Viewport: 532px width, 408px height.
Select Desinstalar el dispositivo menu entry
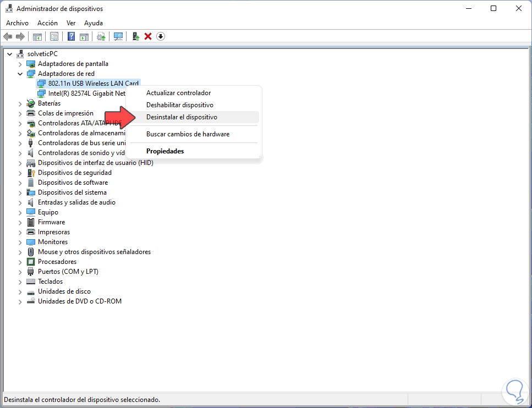point(194,117)
